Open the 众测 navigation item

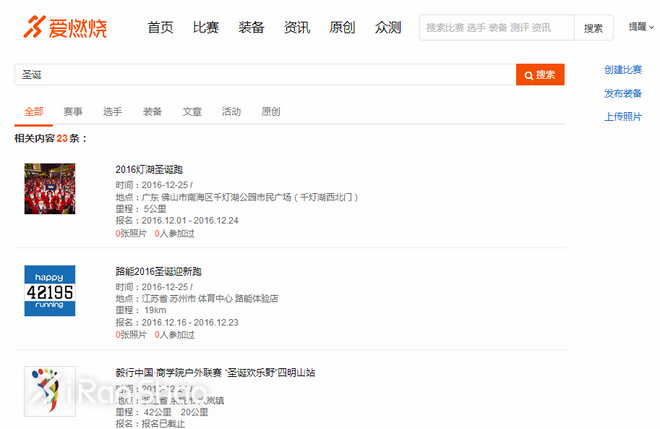coord(388,27)
